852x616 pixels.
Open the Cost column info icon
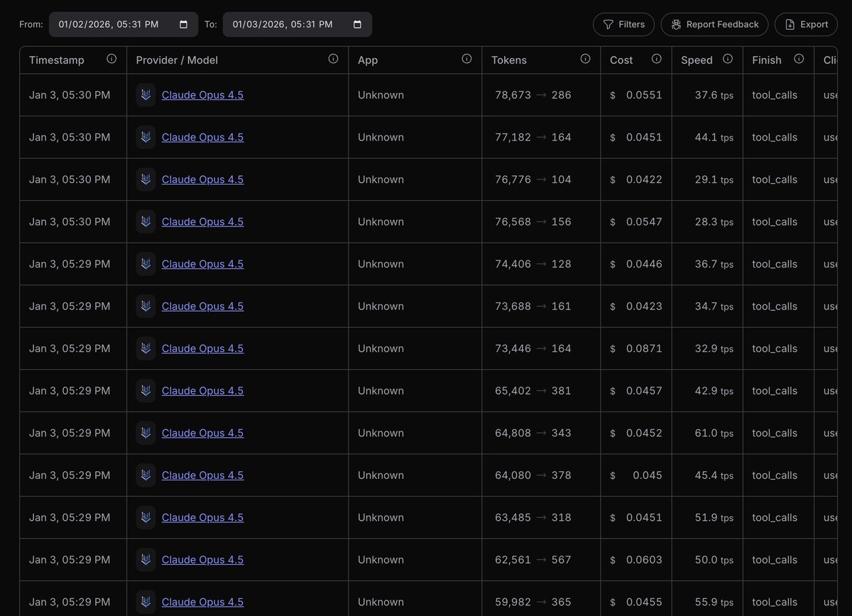coord(656,59)
